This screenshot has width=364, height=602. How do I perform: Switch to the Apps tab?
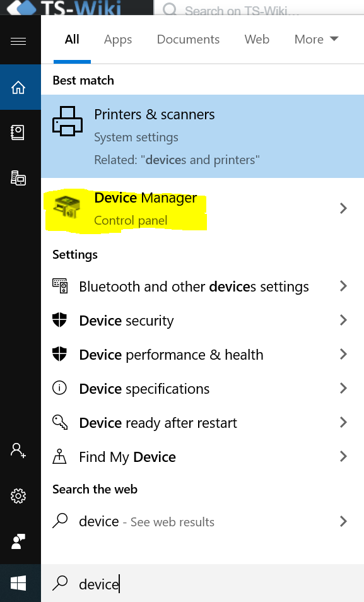tap(118, 40)
